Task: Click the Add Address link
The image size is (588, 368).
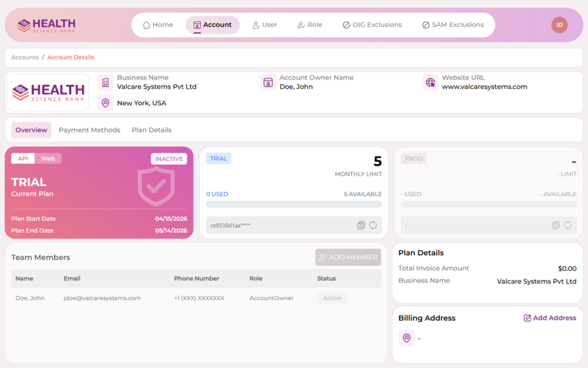Action: (x=550, y=317)
